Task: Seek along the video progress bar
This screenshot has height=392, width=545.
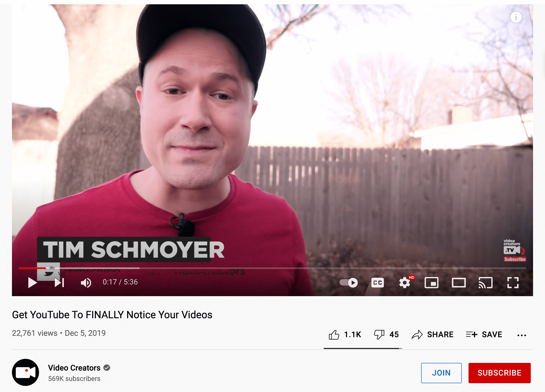Action: pos(272,268)
